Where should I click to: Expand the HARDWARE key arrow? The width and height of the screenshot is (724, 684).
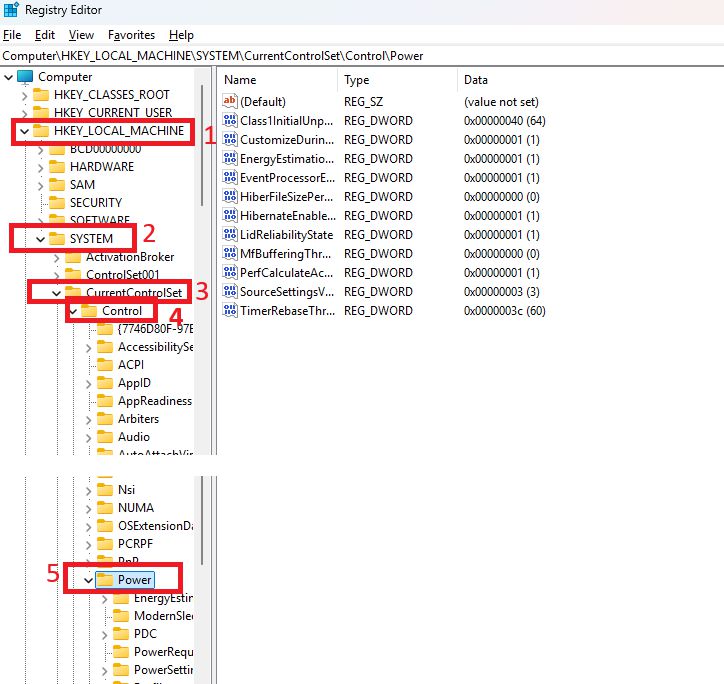(x=40, y=167)
